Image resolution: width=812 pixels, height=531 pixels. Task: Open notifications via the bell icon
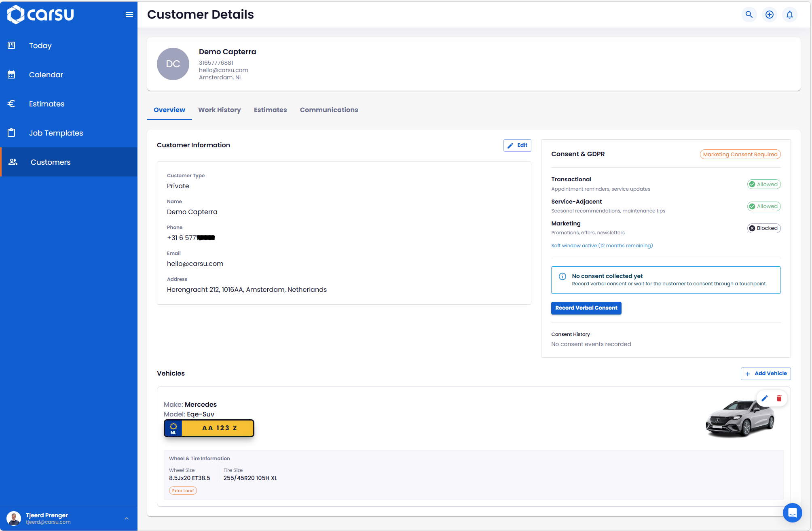point(789,15)
